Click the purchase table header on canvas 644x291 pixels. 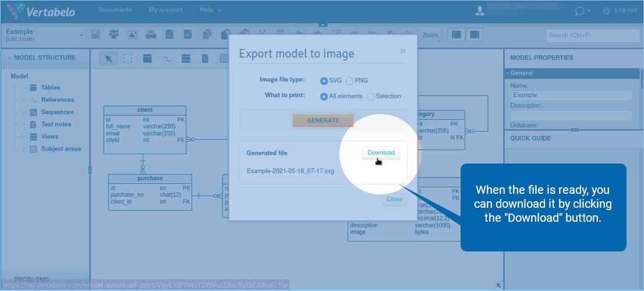150,179
